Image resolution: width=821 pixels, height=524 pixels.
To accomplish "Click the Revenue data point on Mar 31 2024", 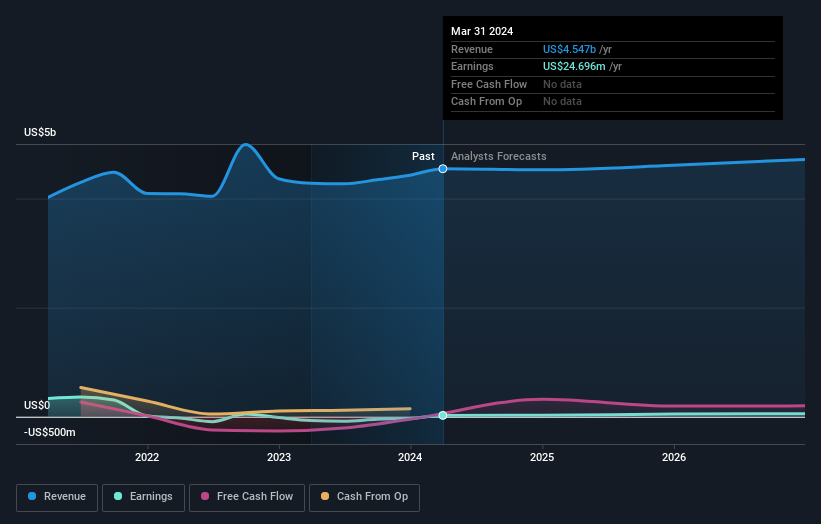I will [x=443, y=169].
